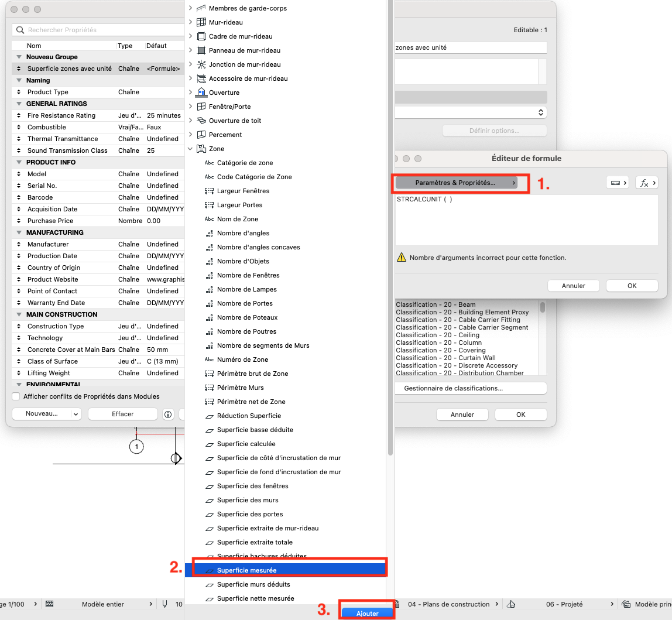This screenshot has width=672, height=620.
Task: Click the Jonction de mur-rideau icon
Action: [x=201, y=64]
